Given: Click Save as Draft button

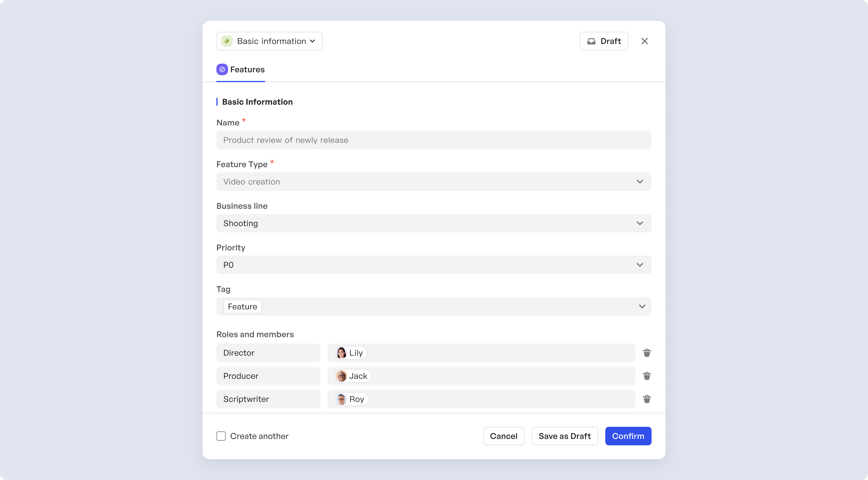Looking at the screenshot, I should point(565,436).
